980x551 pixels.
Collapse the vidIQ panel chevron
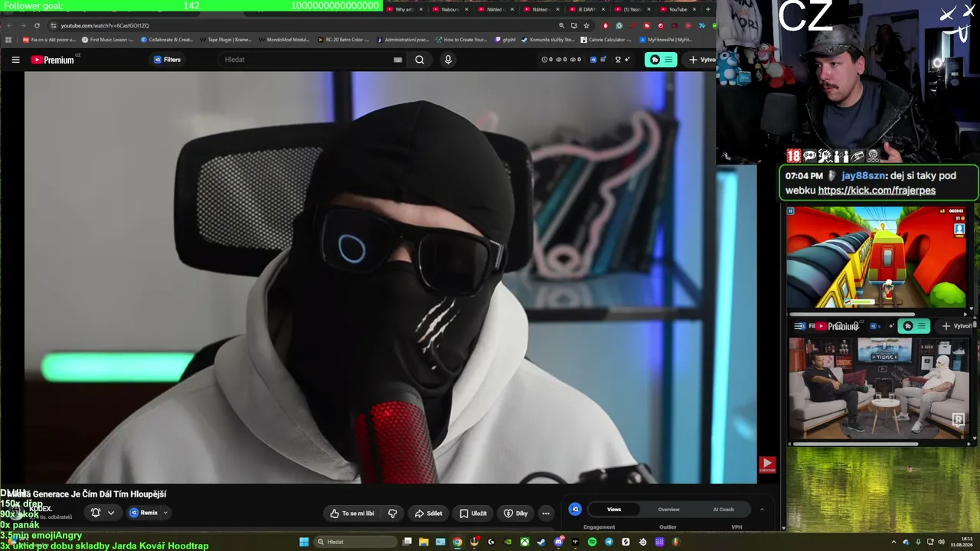point(762,509)
